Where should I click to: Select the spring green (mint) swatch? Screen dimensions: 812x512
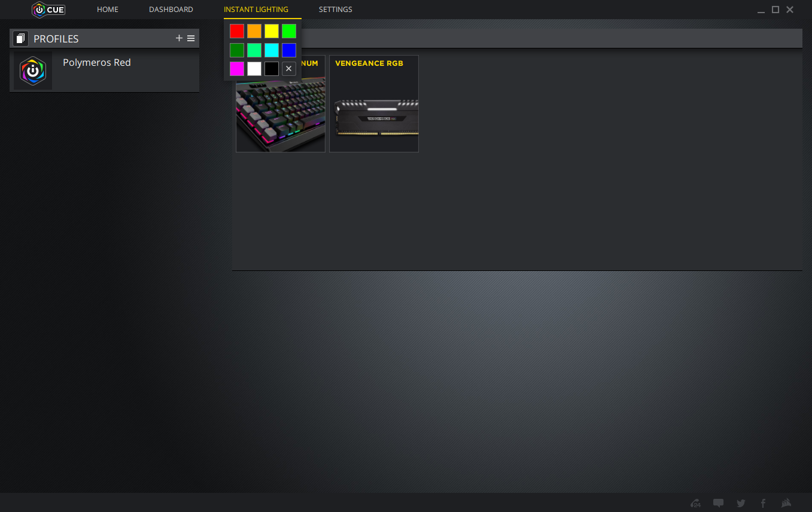click(x=254, y=50)
